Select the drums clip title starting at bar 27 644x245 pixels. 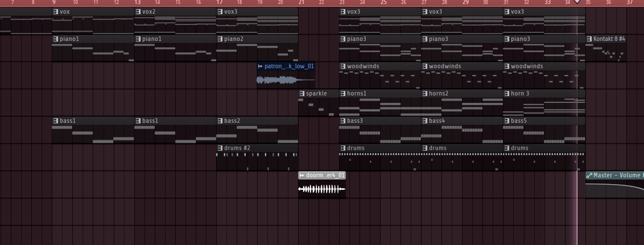pyautogui.click(x=438, y=148)
